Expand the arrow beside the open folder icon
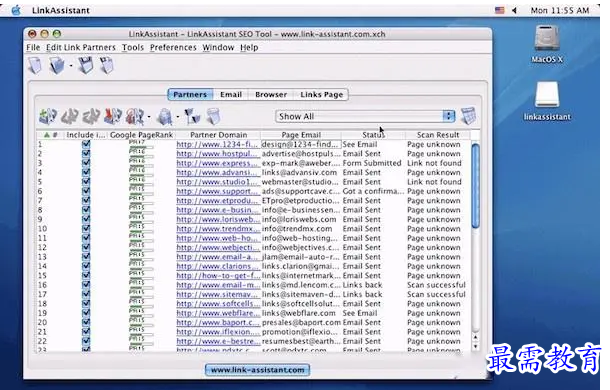 coord(71,66)
